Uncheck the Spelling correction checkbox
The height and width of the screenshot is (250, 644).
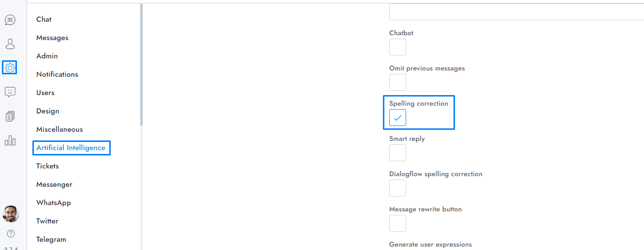(x=397, y=118)
